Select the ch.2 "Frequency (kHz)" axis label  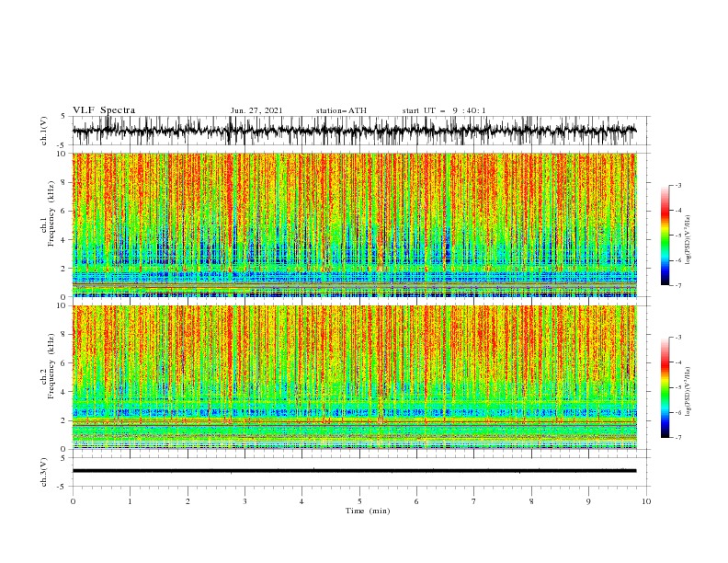51,365
